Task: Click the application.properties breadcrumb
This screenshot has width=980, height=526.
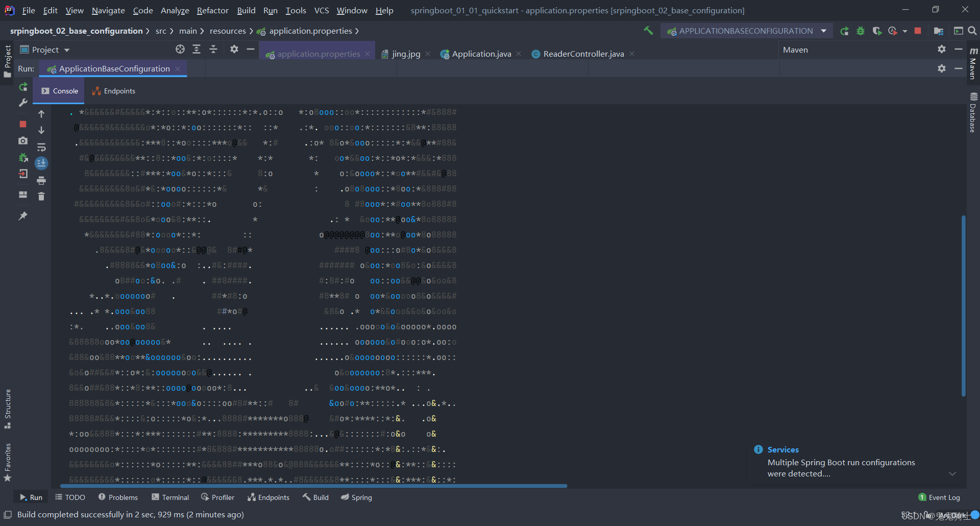Action: [x=310, y=31]
